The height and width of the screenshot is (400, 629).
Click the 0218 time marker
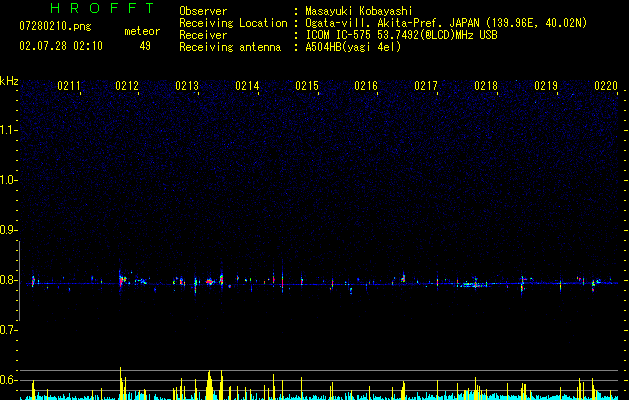[x=486, y=86]
